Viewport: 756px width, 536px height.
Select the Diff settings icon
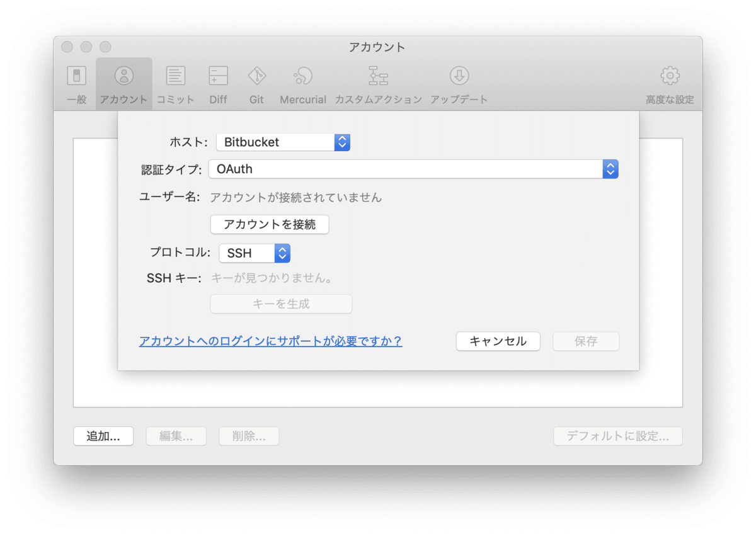(x=217, y=82)
